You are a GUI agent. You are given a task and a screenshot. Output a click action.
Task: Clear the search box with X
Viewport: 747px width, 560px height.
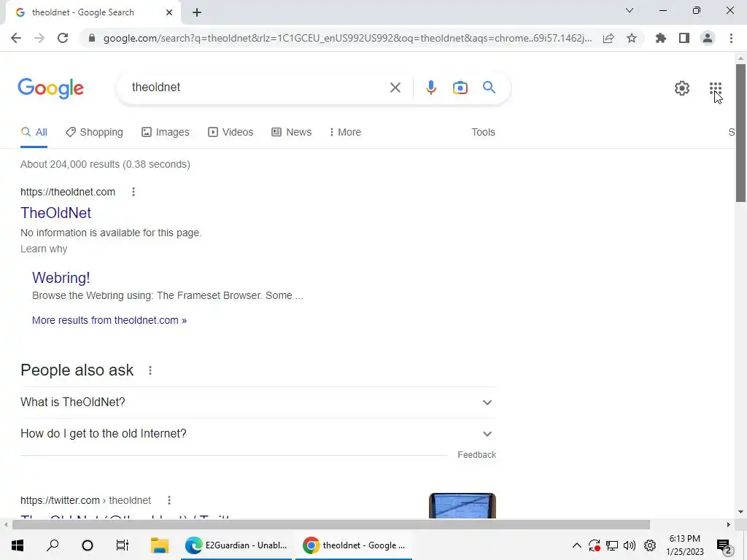tap(395, 87)
